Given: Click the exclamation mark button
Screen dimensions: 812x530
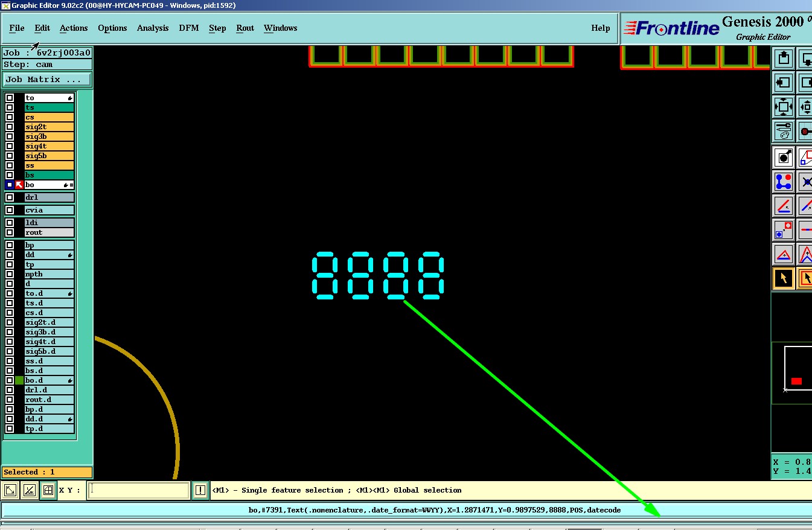Looking at the screenshot, I should (200, 491).
